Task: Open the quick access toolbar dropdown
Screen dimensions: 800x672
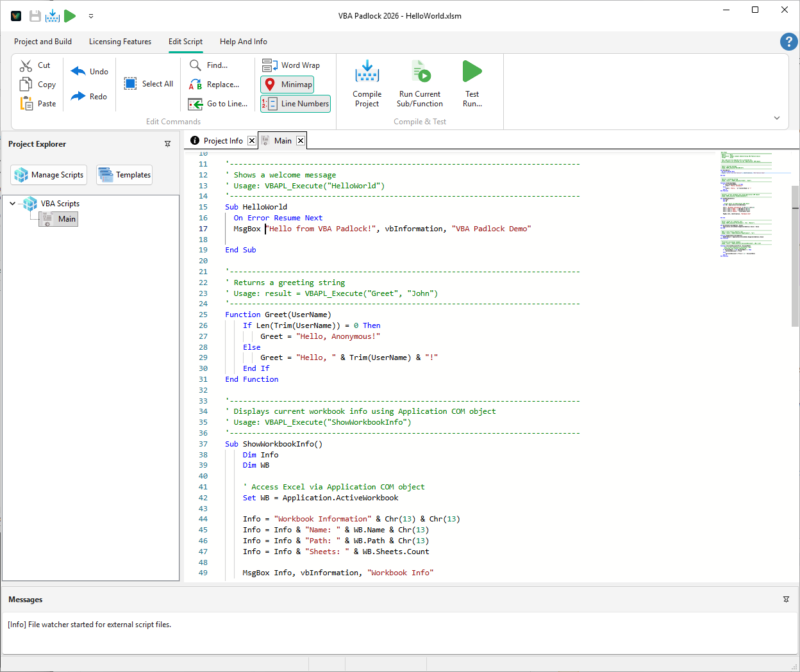Action: click(x=90, y=17)
